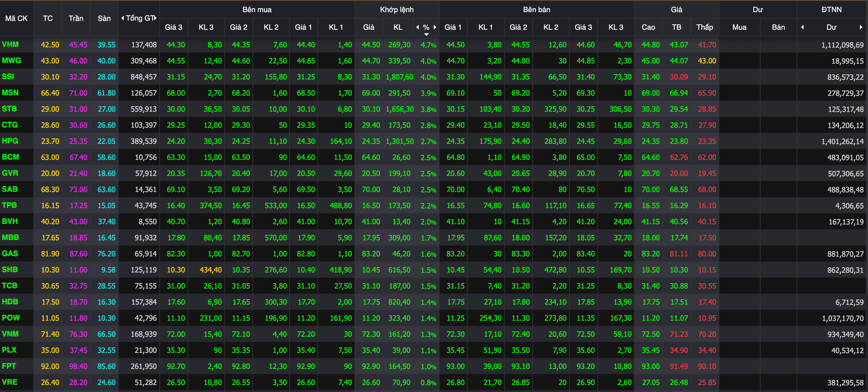Click TPB buy volume 533,00
Viewport: 868px width, 392px height.
pyautogui.click(x=276, y=206)
